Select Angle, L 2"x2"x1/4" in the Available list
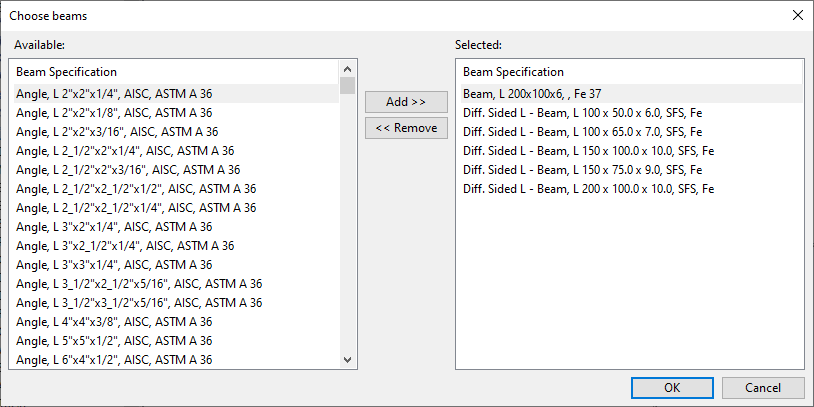The image size is (814, 407). [114, 94]
